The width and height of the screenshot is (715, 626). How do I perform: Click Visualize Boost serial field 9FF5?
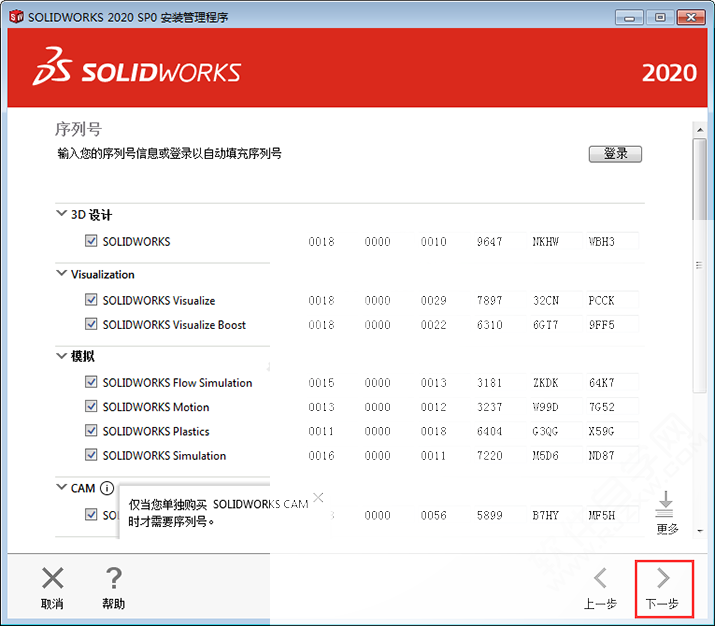coord(611,325)
